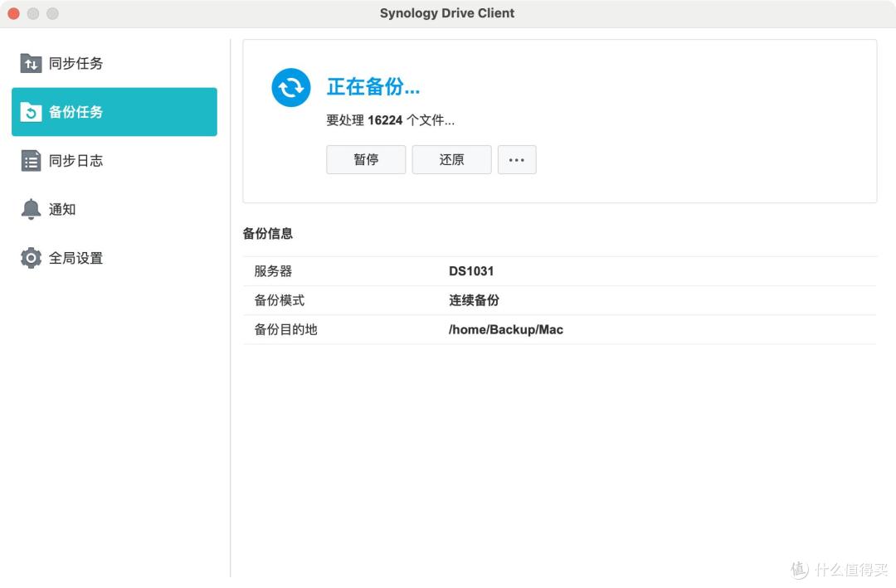Select the 备份任务 sidebar section
Screen dimensions: 896x588
coord(114,112)
